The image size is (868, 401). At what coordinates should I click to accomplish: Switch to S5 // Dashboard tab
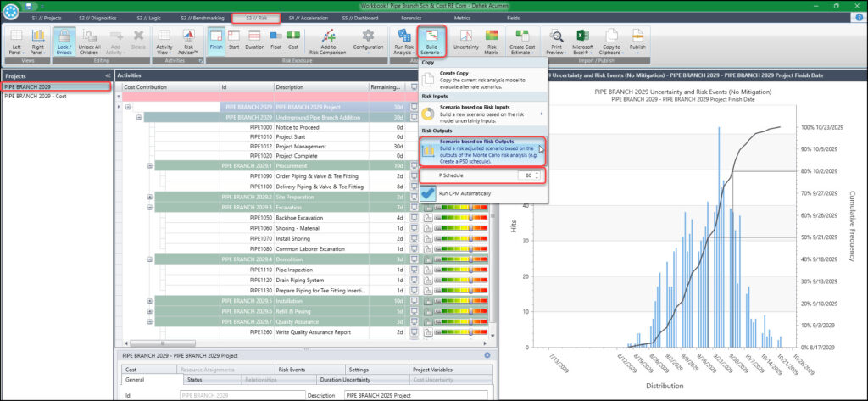coord(361,19)
